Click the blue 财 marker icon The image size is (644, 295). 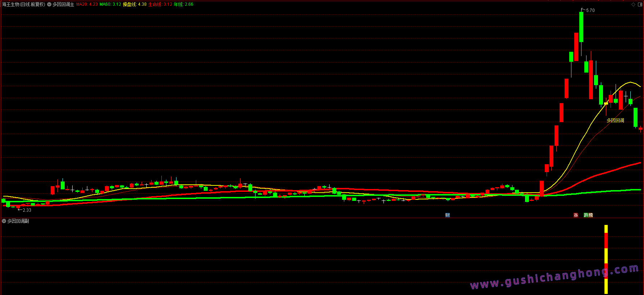click(447, 215)
